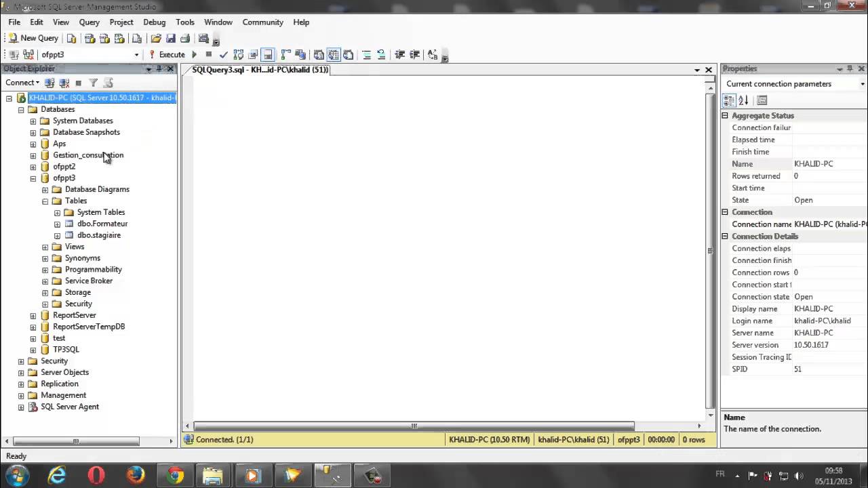Toggle Alphabetical sort in Properties panel
The height and width of the screenshot is (488, 868).
tap(743, 100)
